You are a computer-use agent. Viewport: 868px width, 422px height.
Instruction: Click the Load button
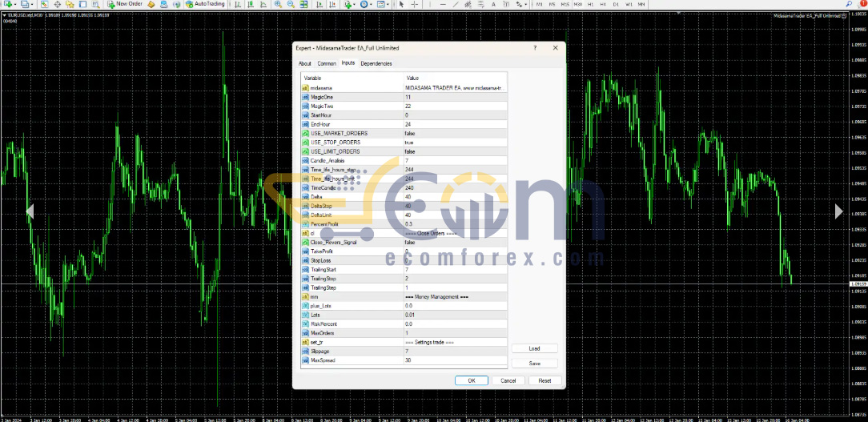click(534, 348)
